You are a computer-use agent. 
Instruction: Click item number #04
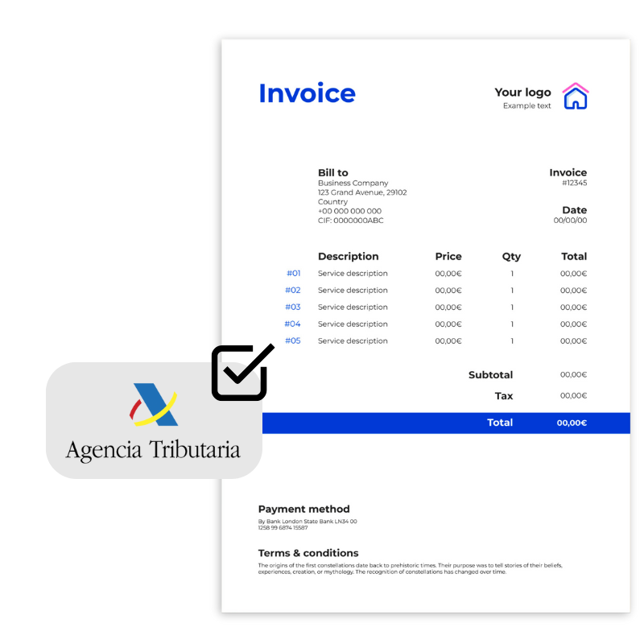pyautogui.click(x=293, y=324)
